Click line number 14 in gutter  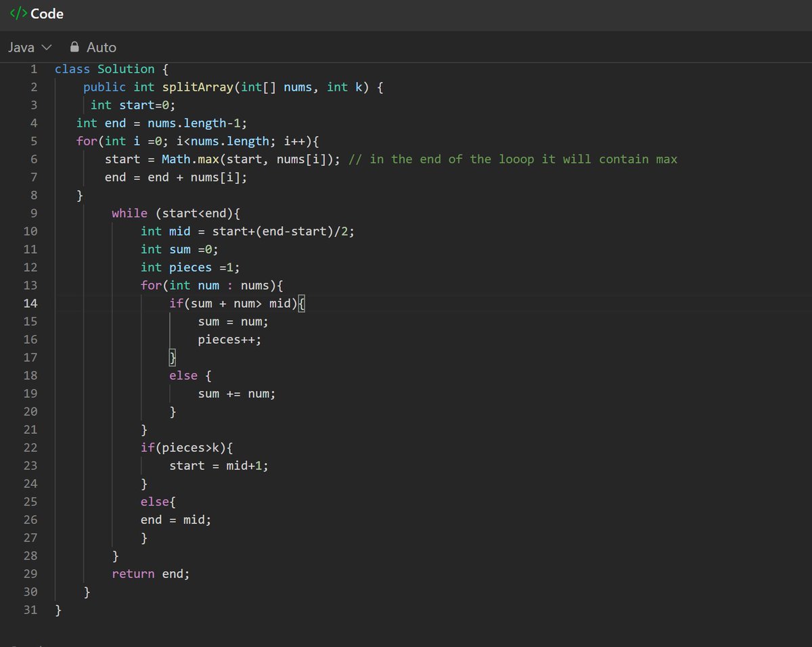[x=30, y=303]
